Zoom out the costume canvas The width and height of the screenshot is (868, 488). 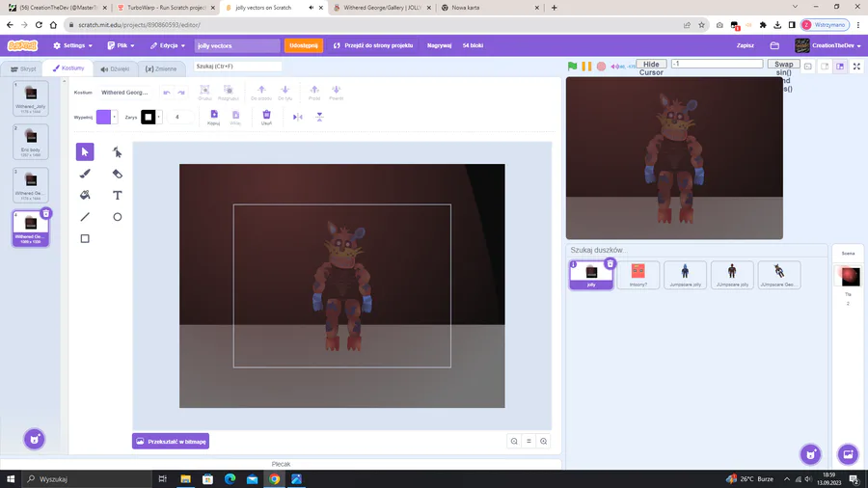[514, 441]
